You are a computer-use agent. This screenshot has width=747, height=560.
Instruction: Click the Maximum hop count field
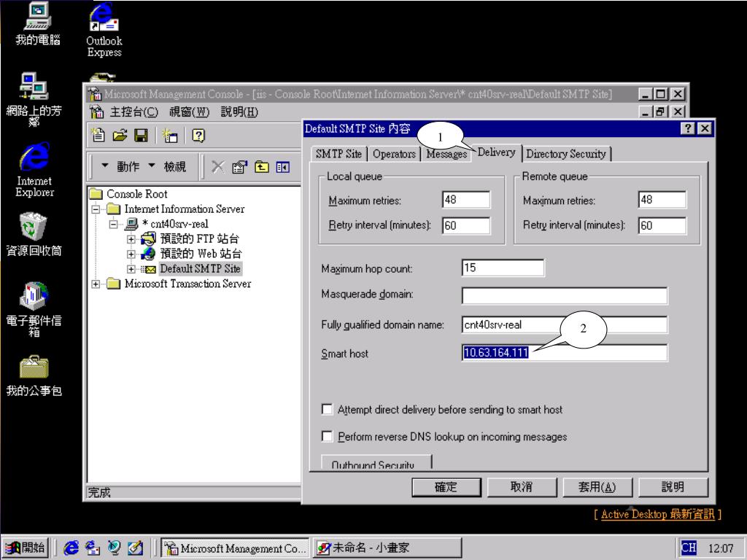[503, 268]
